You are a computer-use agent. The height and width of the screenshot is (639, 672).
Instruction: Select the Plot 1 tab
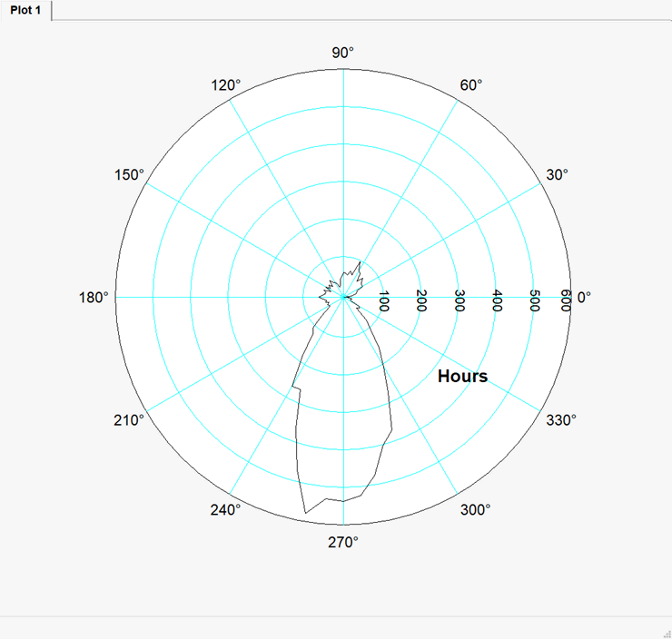(x=25, y=11)
